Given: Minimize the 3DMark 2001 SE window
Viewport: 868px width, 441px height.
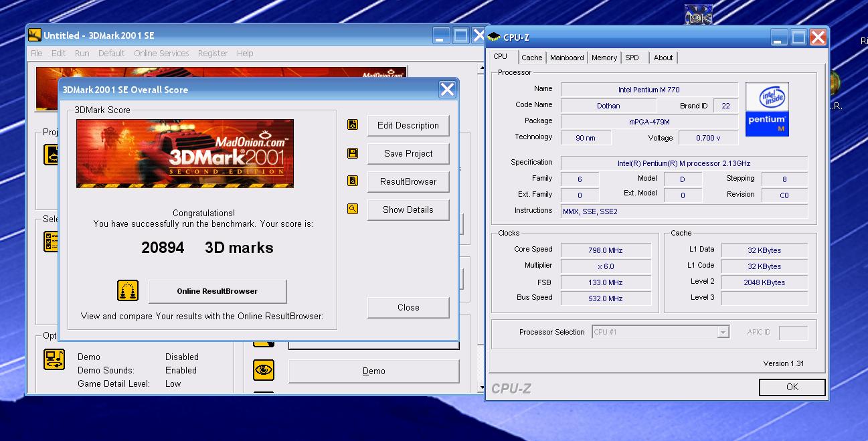Looking at the screenshot, I should [x=441, y=35].
